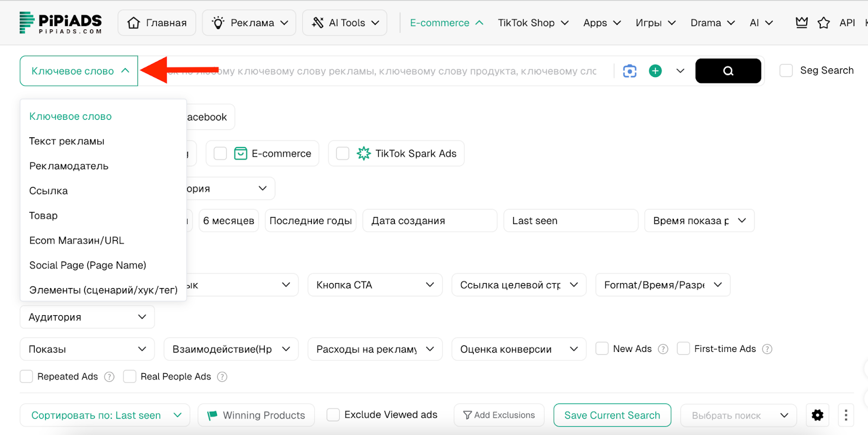Open the Показы dropdown
Viewport: 868px width, 435px height.
[x=87, y=349]
